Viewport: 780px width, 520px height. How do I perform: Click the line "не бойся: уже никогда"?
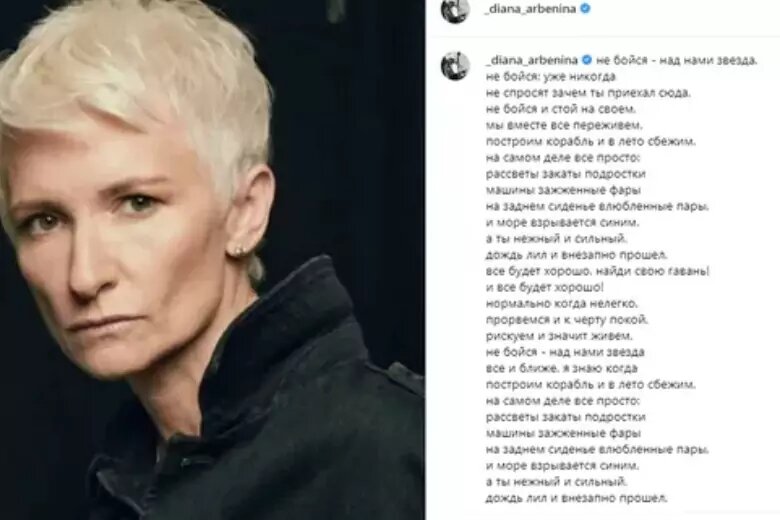point(551,77)
